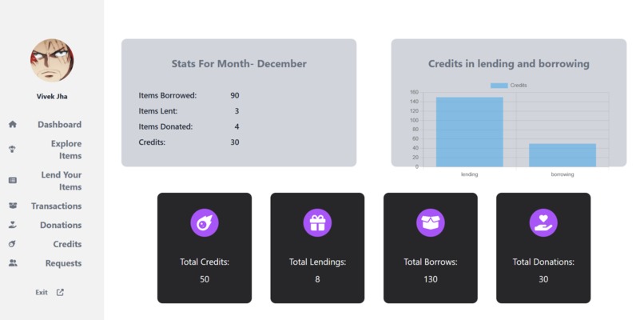Image resolution: width=644 pixels, height=320 pixels.
Task: Click the lending bar in the chart
Action: [x=470, y=132]
